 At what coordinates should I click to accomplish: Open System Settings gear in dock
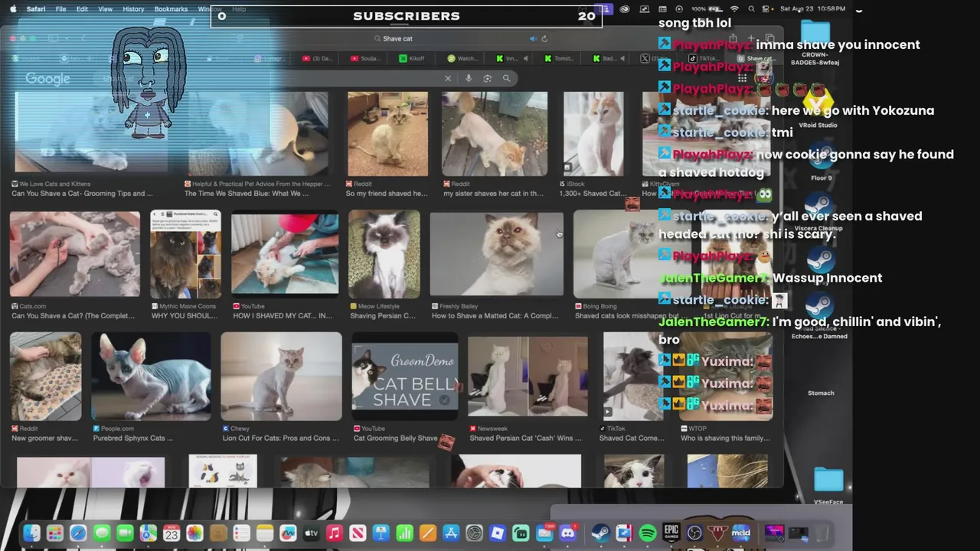(x=474, y=533)
